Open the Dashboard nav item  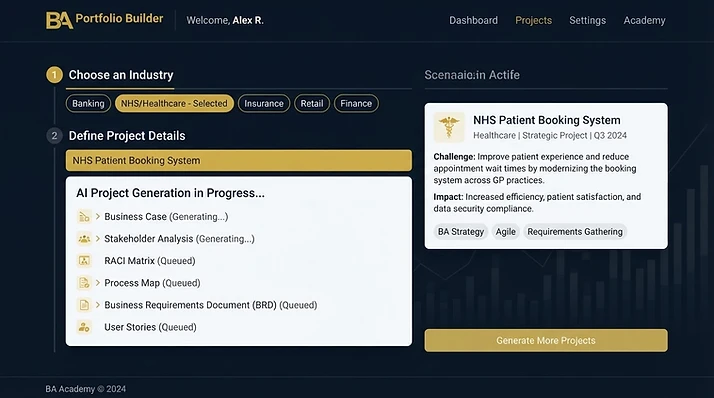coord(474,20)
